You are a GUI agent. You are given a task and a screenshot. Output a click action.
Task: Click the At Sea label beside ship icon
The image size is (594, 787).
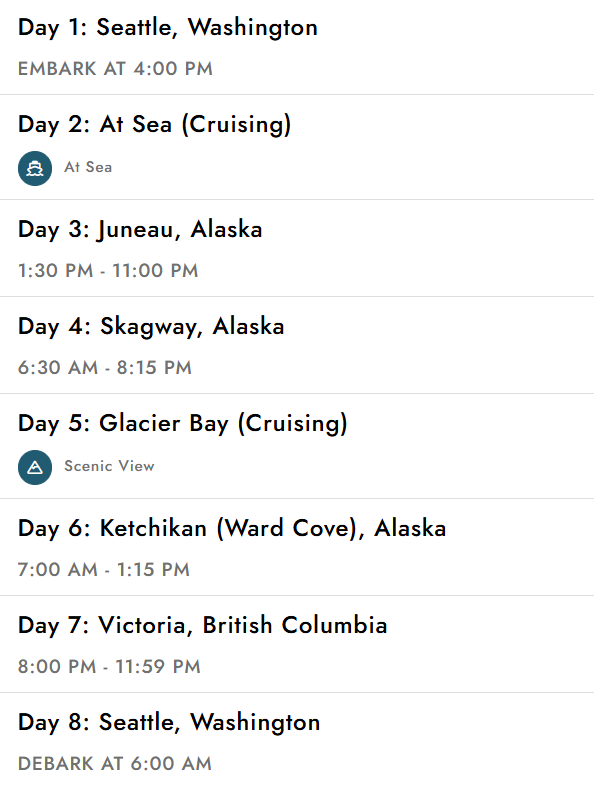coord(88,167)
